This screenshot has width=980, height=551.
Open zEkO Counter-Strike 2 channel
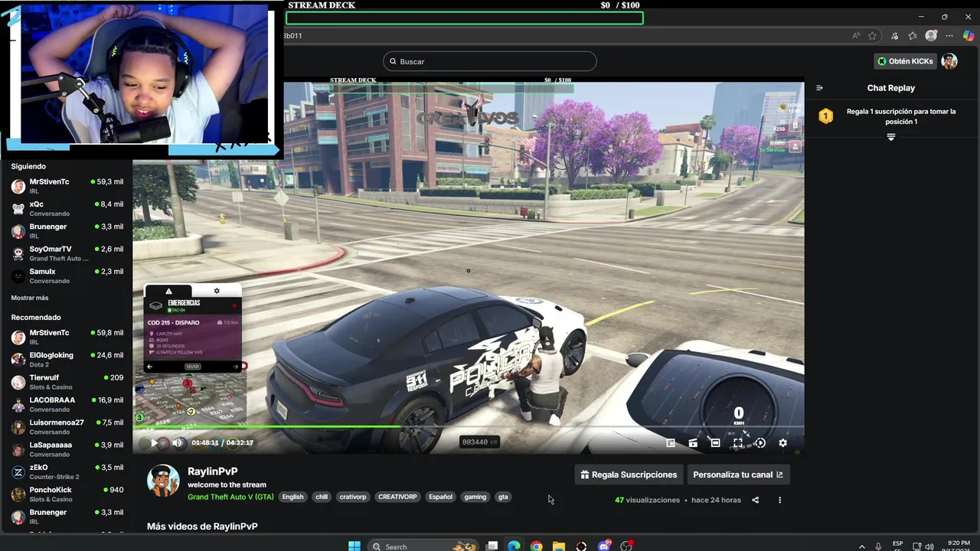click(67, 471)
